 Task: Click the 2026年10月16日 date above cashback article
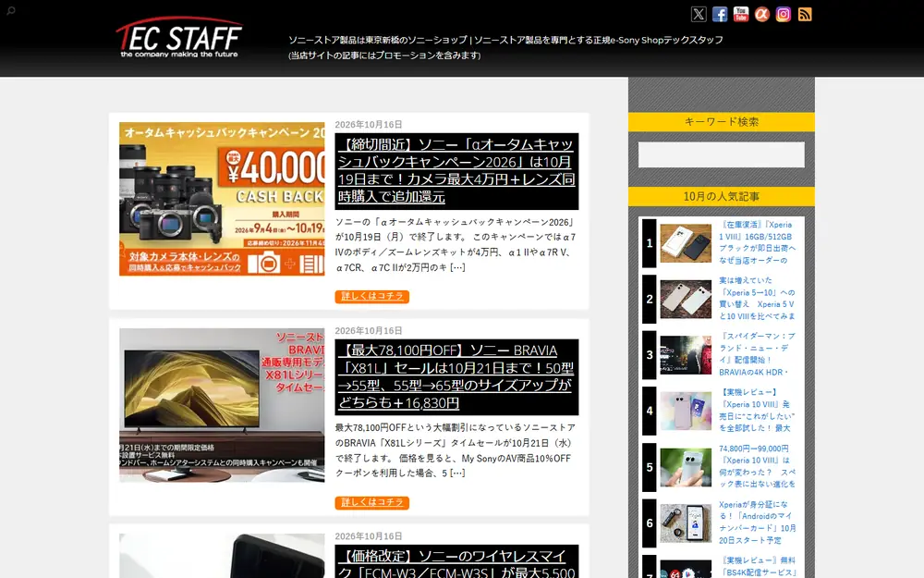click(x=369, y=125)
